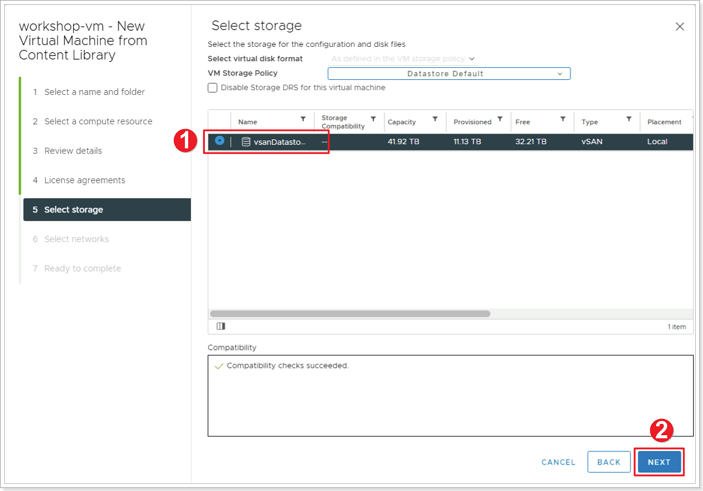Filter the Storage Compatibility column
Screen dimensions: 703x491
pos(373,119)
